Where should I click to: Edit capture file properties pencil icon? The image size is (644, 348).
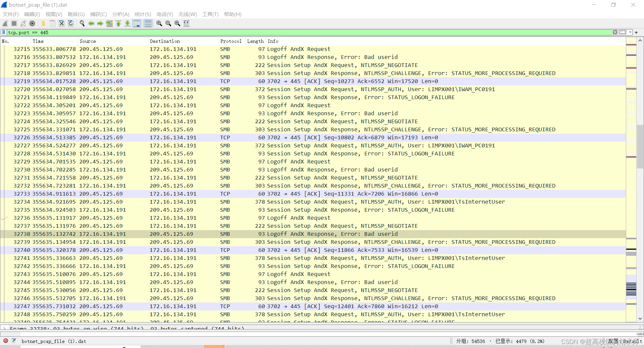[14, 341]
